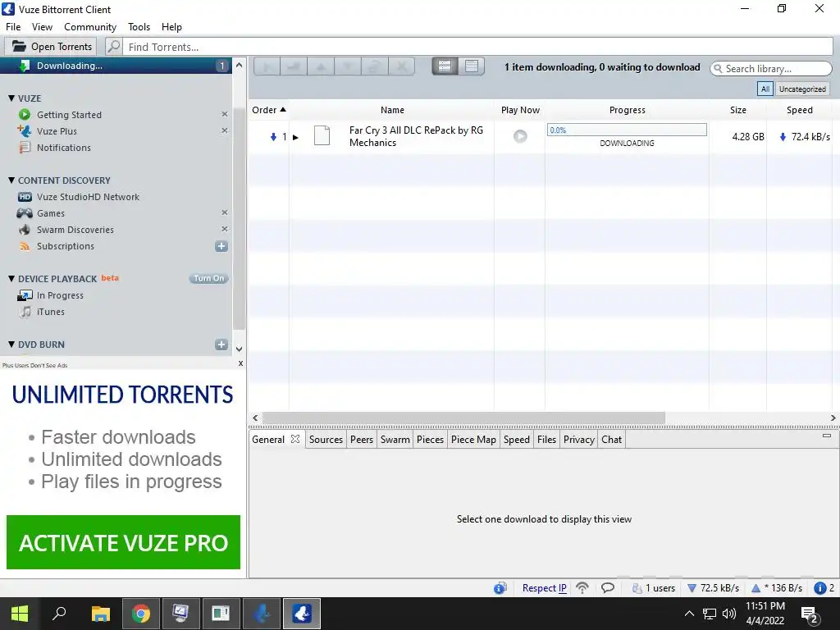Collapse the Content Discovery section
This screenshot has width=840, height=630.
coord(11,180)
